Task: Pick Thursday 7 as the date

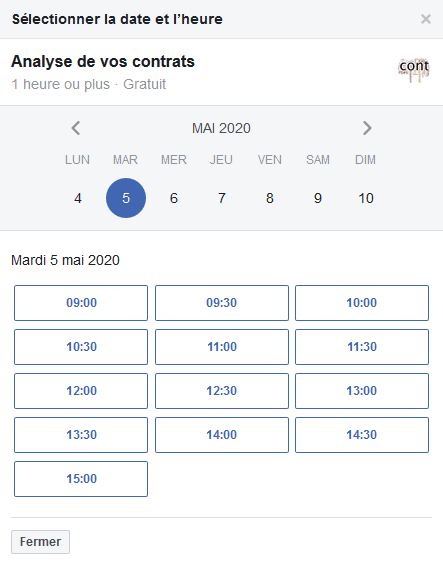Action: pyautogui.click(x=222, y=198)
